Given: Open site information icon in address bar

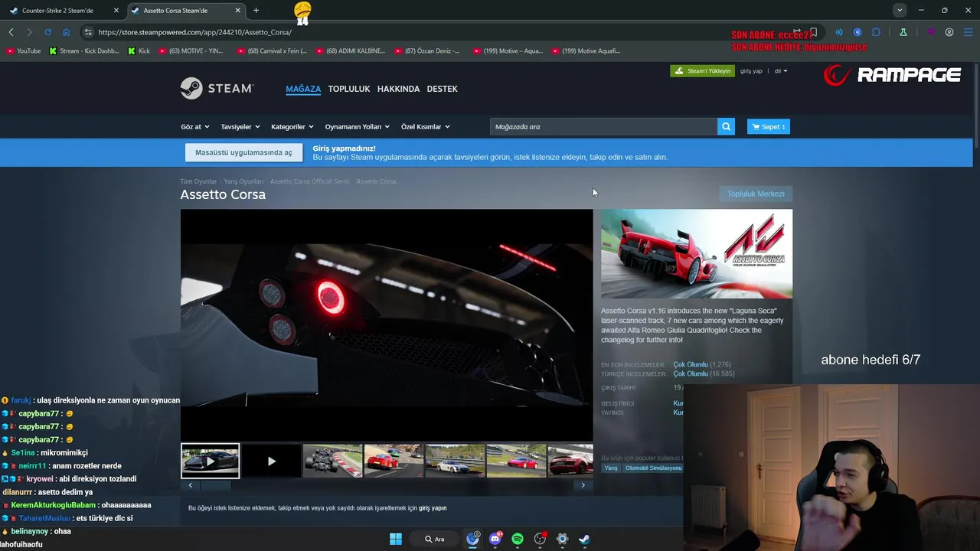Looking at the screenshot, I should 88,32.
